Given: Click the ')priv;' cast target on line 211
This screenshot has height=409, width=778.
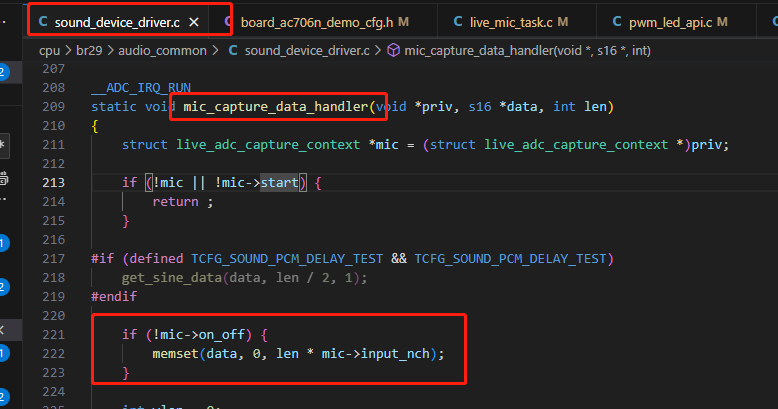Looking at the screenshot, I should tap(707, 145).
